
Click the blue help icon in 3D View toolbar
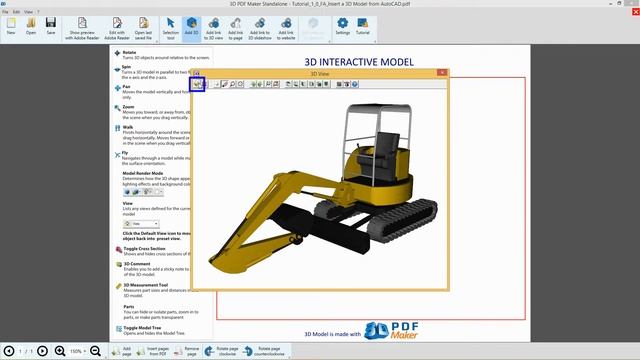coord(355,84)
